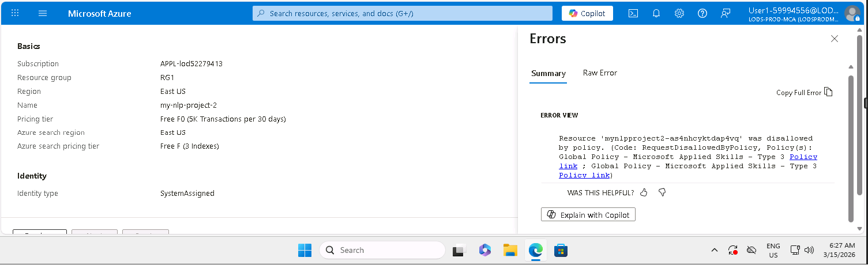The image size is (868, 265).
Task: Show hidden system tray icons
Action: [715, 250]
